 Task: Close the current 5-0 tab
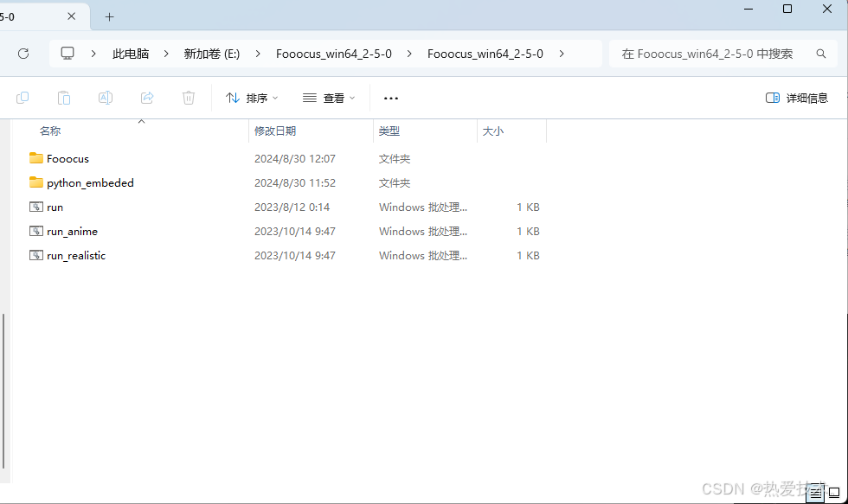(x=71, y=16)
